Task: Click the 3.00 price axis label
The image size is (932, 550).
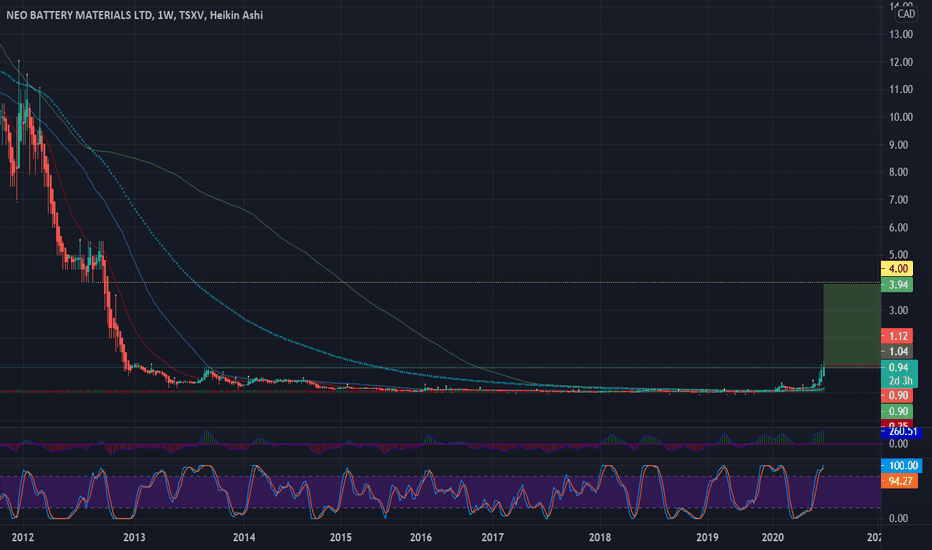Action: [898, 310]
